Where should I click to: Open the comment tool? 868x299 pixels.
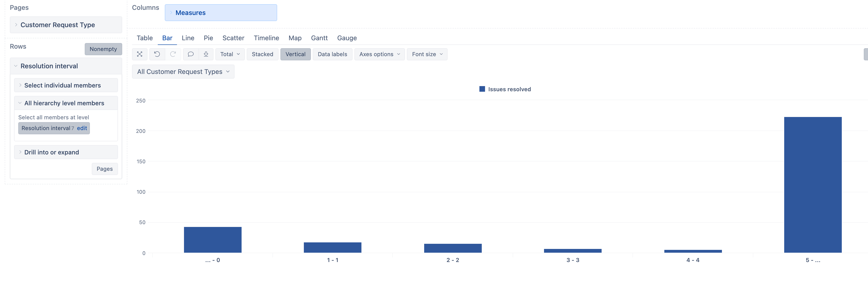click(190, 54)
